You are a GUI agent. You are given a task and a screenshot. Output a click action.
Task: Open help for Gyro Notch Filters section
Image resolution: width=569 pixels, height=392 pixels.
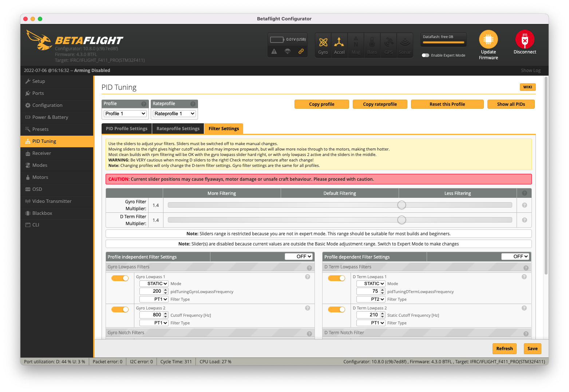click(309, 334)
